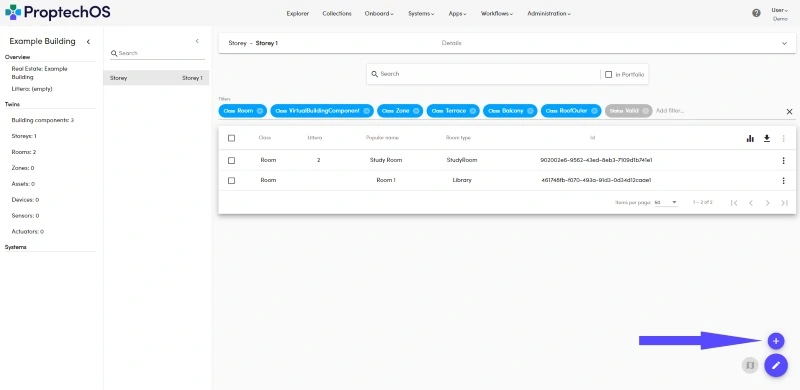
Task: Open the Administration dropdown menu
Action: click(x=549, y=14)
